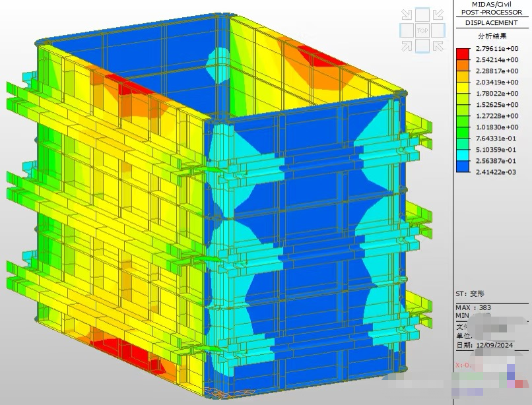Image resolution: width=532 pixels, height=405 pixels.
Task: Click the dark orange swatch beside 2.54214e+00
Action: pos(463,65)
